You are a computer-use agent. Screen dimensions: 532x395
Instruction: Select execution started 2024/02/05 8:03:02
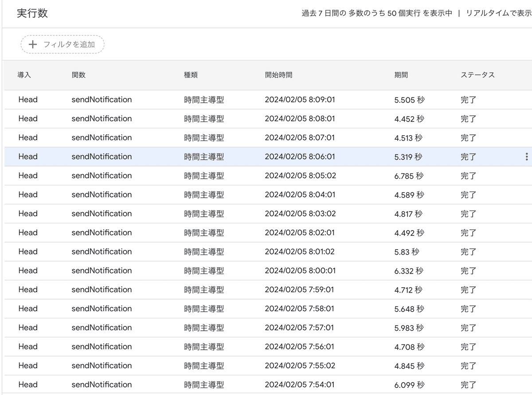(268, 214)
